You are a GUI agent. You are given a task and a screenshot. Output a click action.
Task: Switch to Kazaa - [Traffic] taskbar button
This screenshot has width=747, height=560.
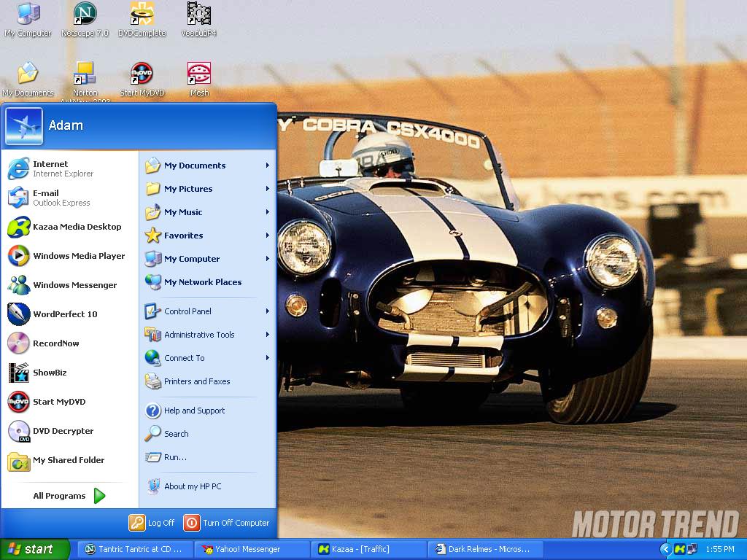point(368,549)
